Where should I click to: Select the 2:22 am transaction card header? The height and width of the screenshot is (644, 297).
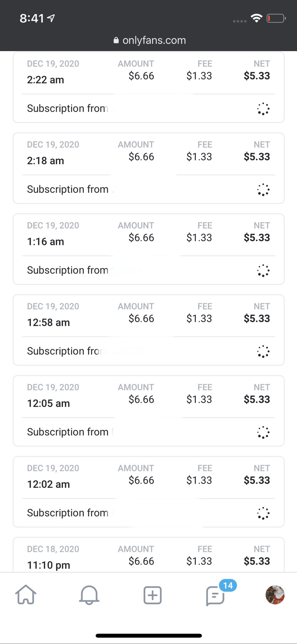[x=148, y=72]
